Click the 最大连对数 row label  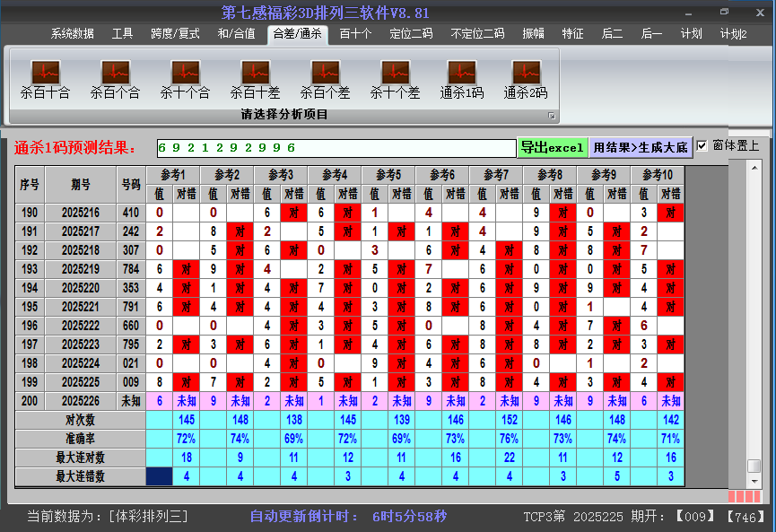tap(80, 458)
